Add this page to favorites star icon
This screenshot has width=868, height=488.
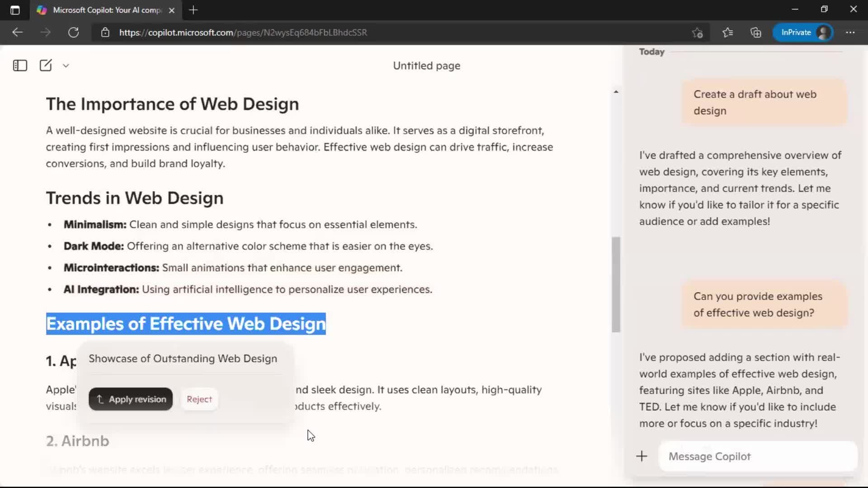tap(697, 33)
